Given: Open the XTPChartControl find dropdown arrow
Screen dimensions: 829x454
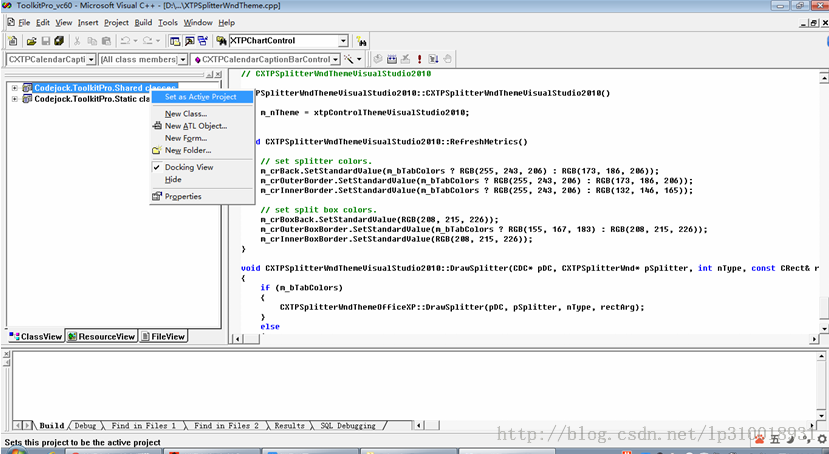Looking at the screenshot, I should pyautogui.click(x=343, y=41).
